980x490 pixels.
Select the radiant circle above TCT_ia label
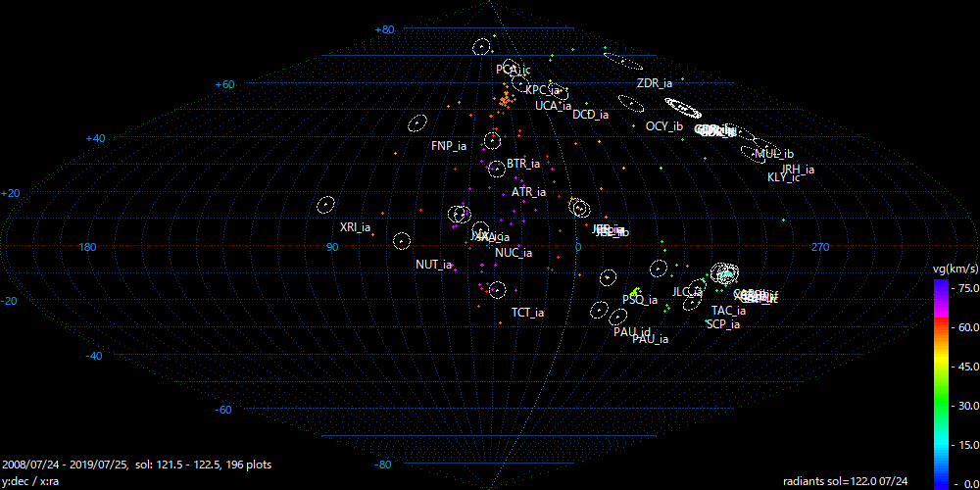click(497, 289)
